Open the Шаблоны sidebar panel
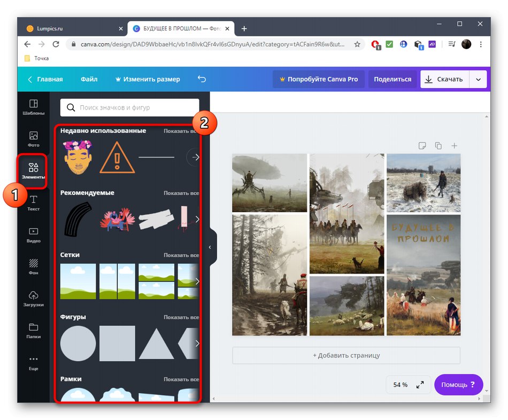 point(33,107)
